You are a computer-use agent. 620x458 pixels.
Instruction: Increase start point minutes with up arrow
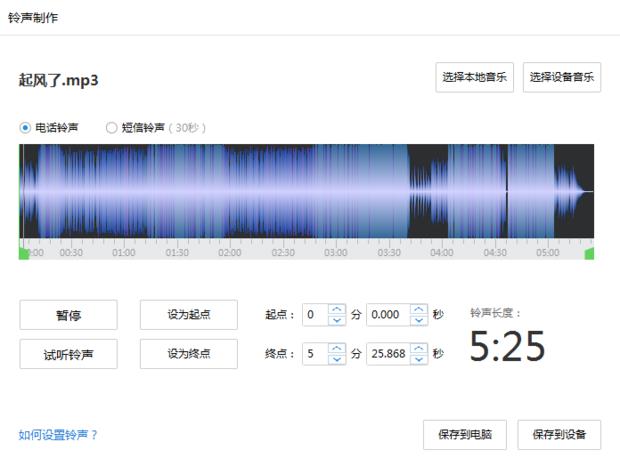(x=337, y=310)
